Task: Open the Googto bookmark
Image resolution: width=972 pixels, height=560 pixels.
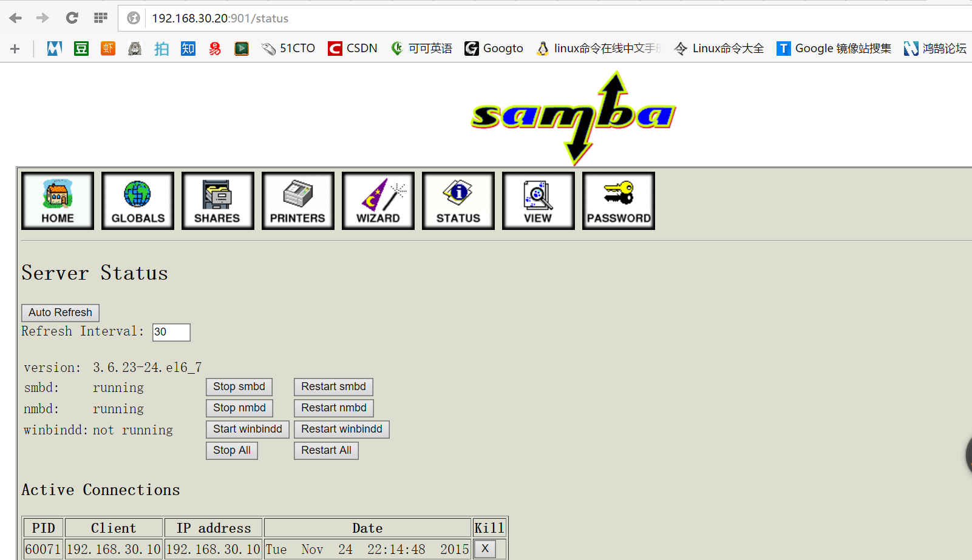Action: (494, 49)
